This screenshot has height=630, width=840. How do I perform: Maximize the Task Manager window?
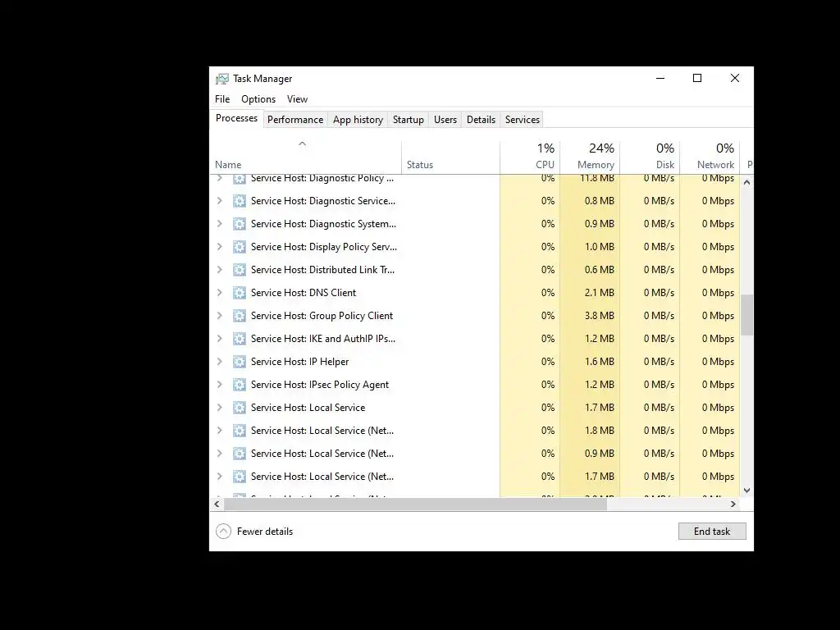click(x=697, y=78)
